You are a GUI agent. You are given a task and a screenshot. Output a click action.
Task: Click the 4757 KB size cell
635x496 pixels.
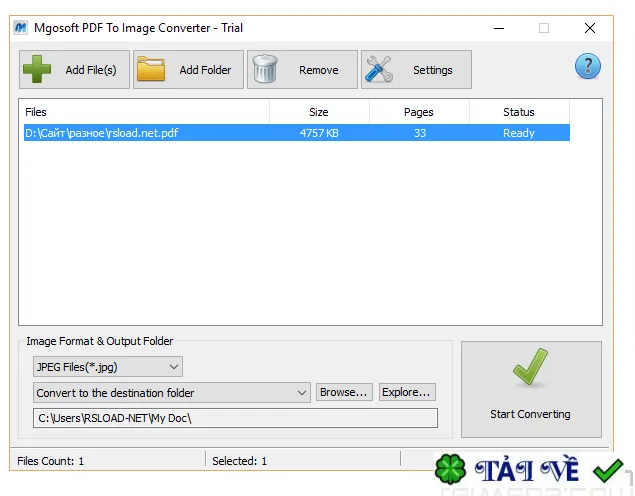click(319, 133)
